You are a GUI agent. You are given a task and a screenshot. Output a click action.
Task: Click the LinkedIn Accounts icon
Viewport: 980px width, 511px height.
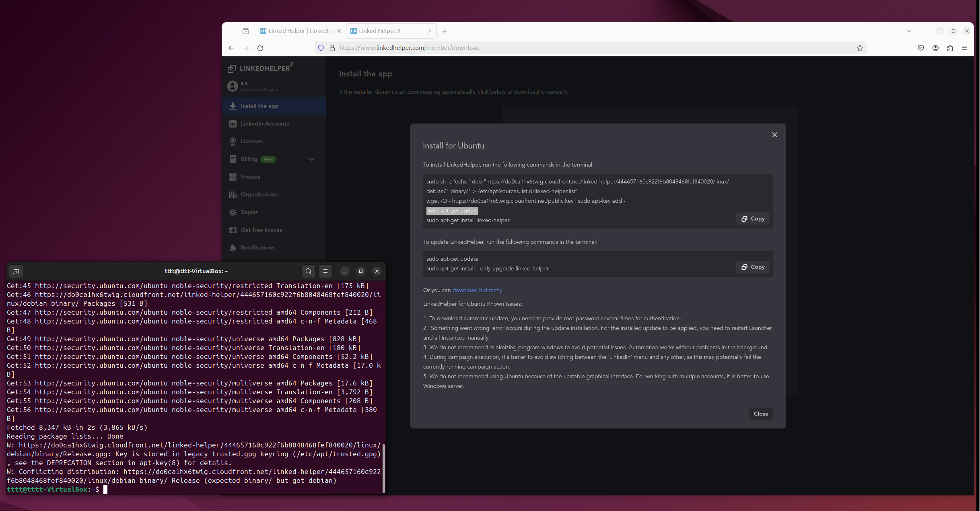click(x=233, y=124)
